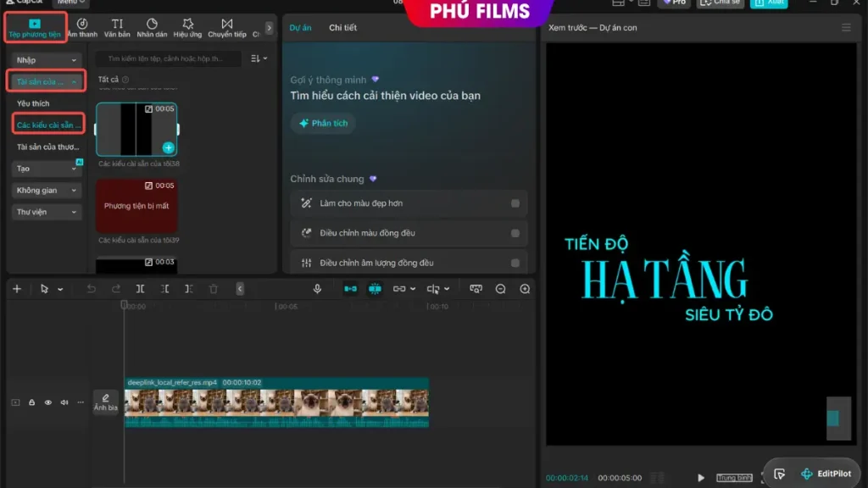Split the clip at playhead
Screen dimensions: 868x488
pyautogui.click(x=140, y=289)
